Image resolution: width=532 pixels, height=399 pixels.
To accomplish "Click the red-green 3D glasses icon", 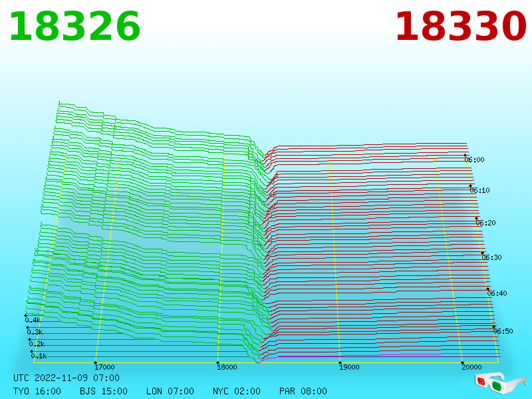I will (x=501, y=383).
